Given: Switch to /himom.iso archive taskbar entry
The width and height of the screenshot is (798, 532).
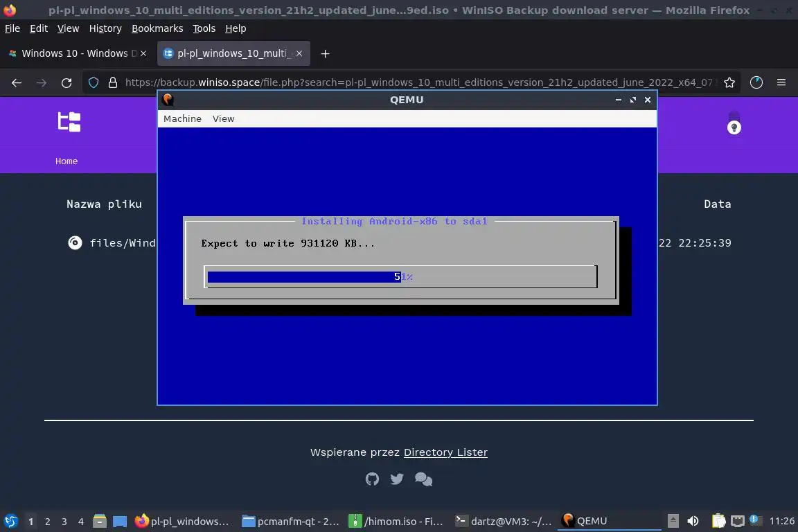Looking at the screenshot, I should [x=396, y=522].
